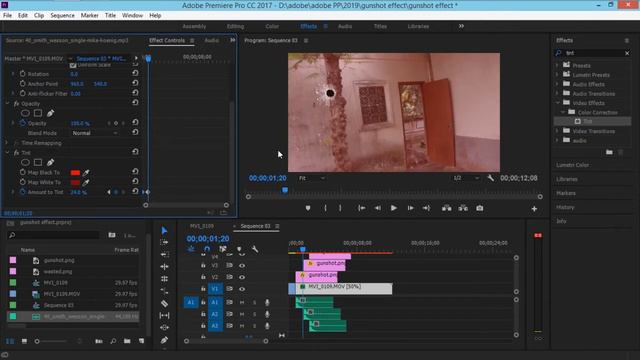Select the Ripple Edit tool
The image size is (640, 360).
pos(164,254)
